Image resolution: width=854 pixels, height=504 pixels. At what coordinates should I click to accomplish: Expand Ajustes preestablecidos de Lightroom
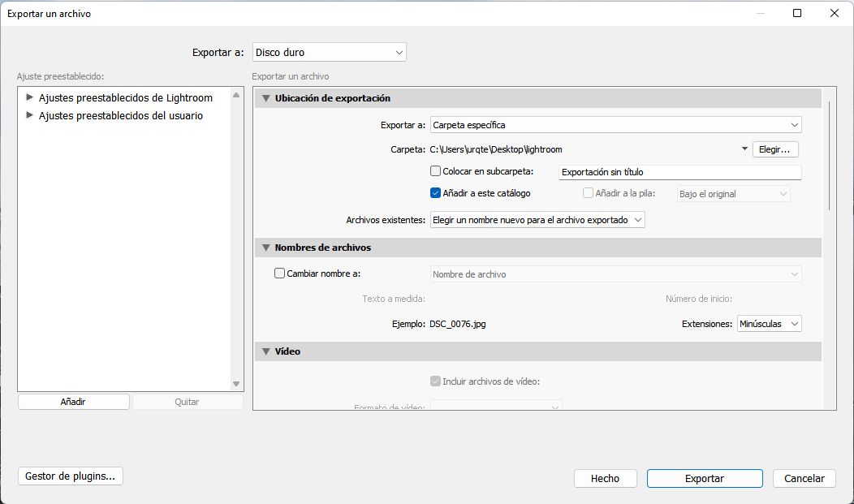click(x=30, y=97)
